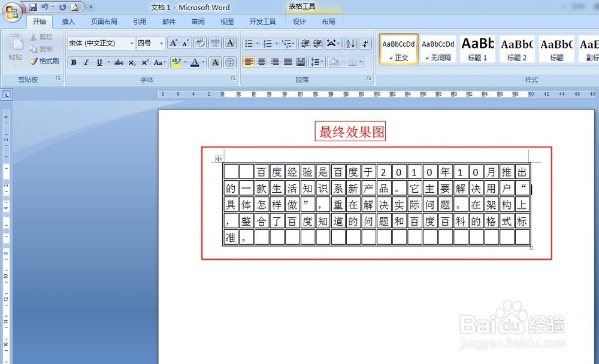Image resolution: width=599 pixels, height=364 pixels.
Task: Center the text alignment
Action: coord(262,62)
